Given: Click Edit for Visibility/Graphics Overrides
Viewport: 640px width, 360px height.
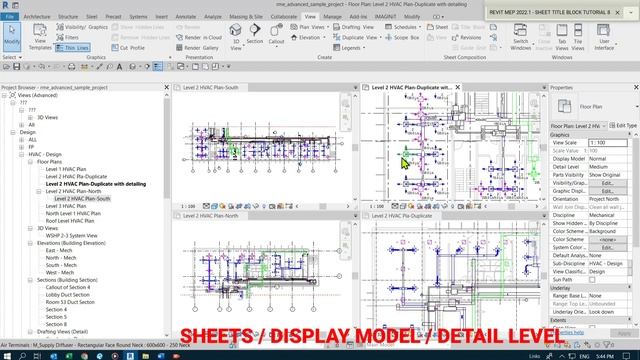Looking at the screenshot, I should (x=608, y=183).
